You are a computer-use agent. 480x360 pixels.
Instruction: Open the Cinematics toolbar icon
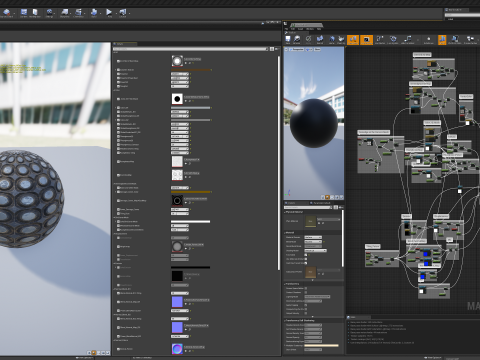pyautogui.click(x=79, y=13)
